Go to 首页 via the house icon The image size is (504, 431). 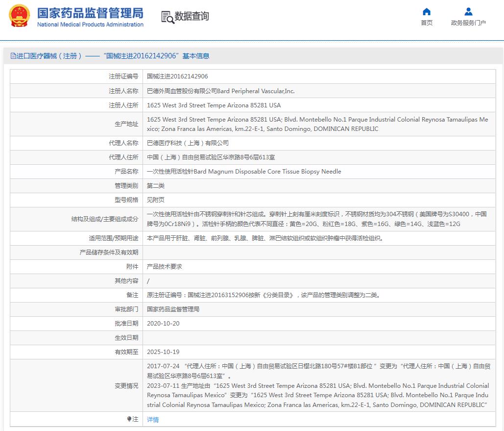pos(427,12)
